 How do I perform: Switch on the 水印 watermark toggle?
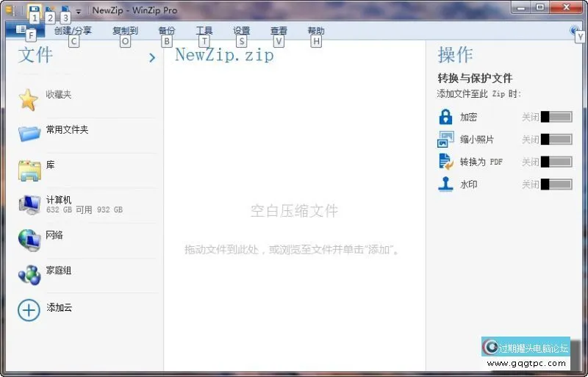(556, 184)
